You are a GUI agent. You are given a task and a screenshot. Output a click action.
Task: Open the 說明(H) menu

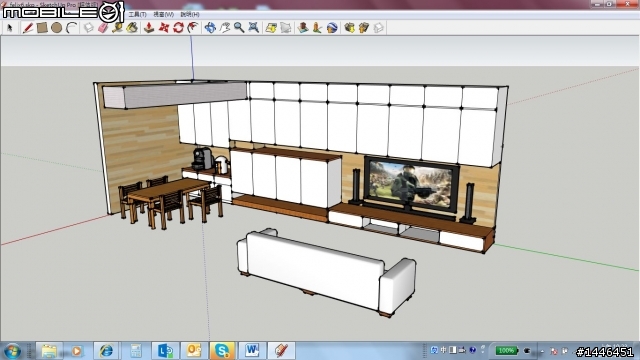(x=190, y=14)
